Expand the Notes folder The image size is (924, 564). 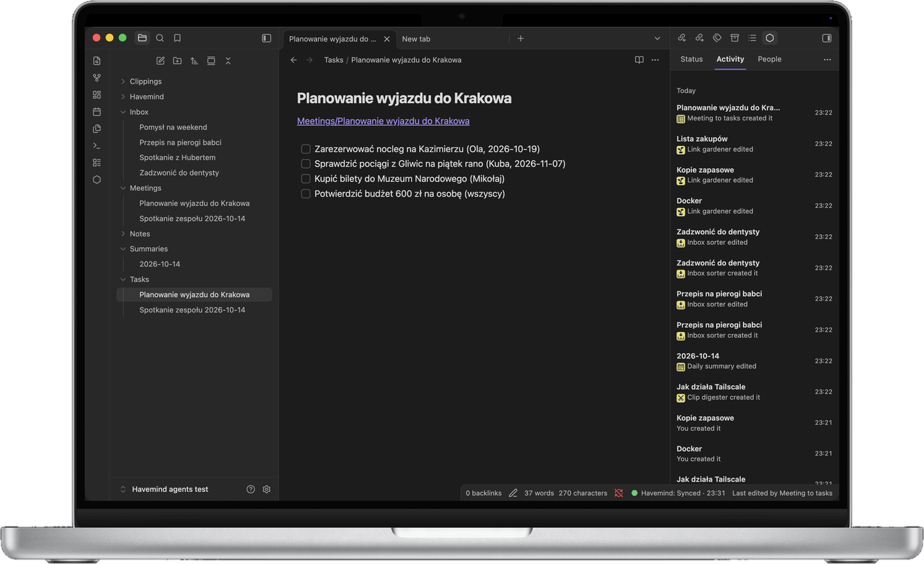click(x=123, y=234)
